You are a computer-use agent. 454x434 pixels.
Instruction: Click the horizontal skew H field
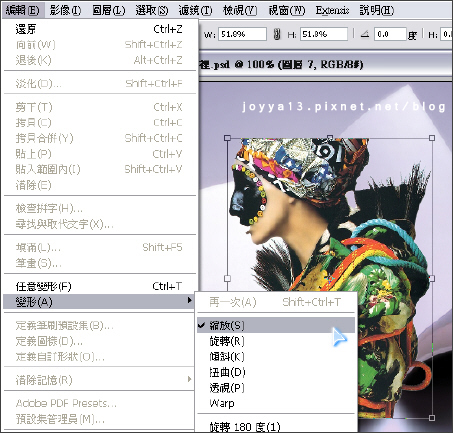[x=447, y=34]
